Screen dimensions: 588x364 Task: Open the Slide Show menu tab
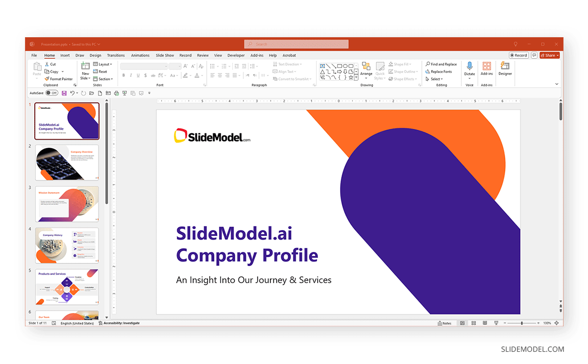tap(165, 55)
